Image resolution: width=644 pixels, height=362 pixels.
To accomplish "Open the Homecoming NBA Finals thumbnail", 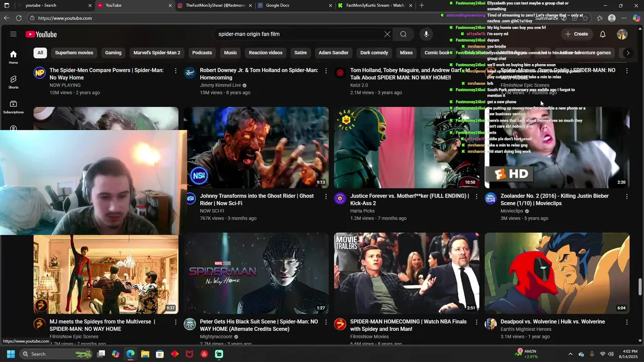I will tap(407, 273).
